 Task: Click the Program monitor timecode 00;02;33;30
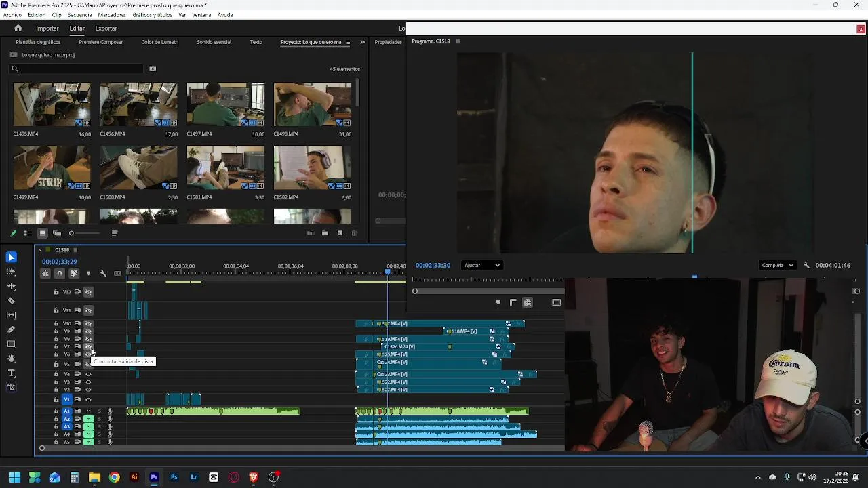433,266
